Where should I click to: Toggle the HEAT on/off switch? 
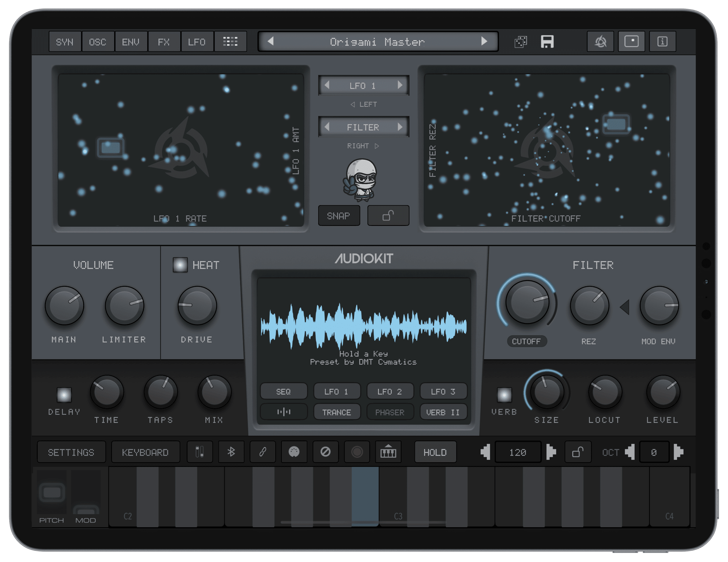[180, 265]
